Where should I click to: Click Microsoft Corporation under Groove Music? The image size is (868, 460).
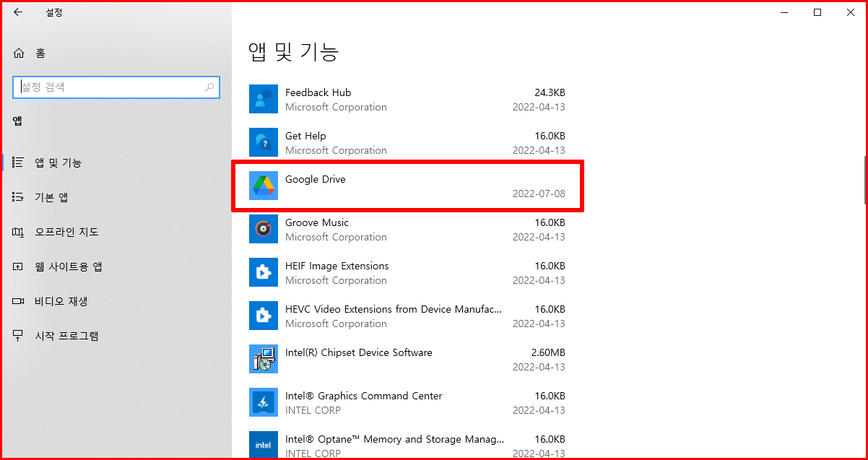coord(336,237)
